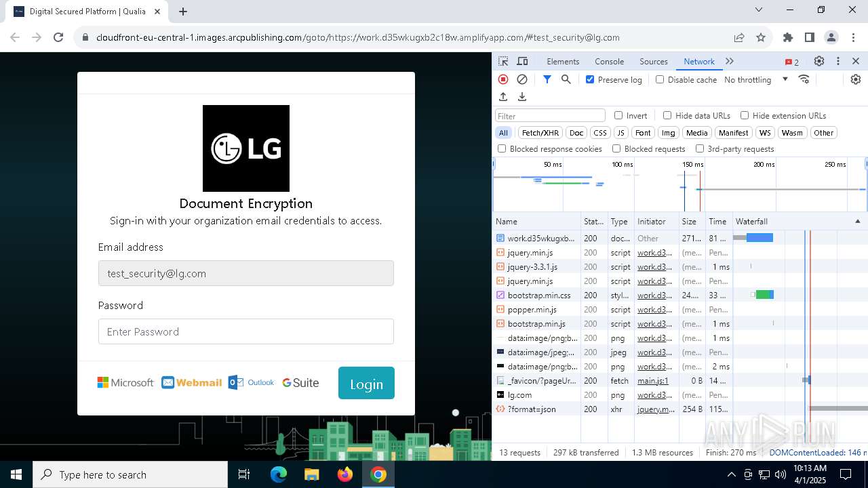Check the Blocked requests checkbox
This screenshot has height=488, width=868.
(616, 148)
